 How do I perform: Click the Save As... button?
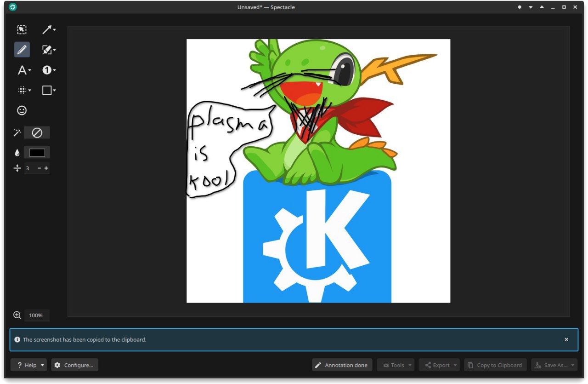coord(554,365)
